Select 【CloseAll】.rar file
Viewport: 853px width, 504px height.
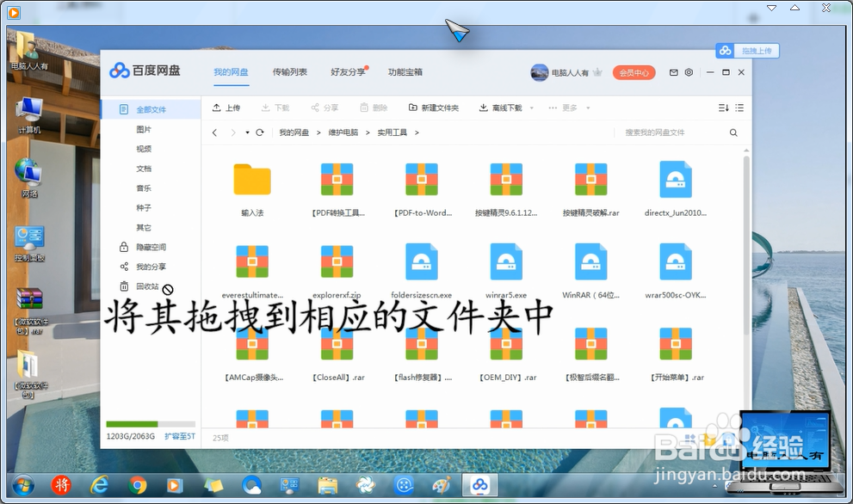tap(337, 344)
